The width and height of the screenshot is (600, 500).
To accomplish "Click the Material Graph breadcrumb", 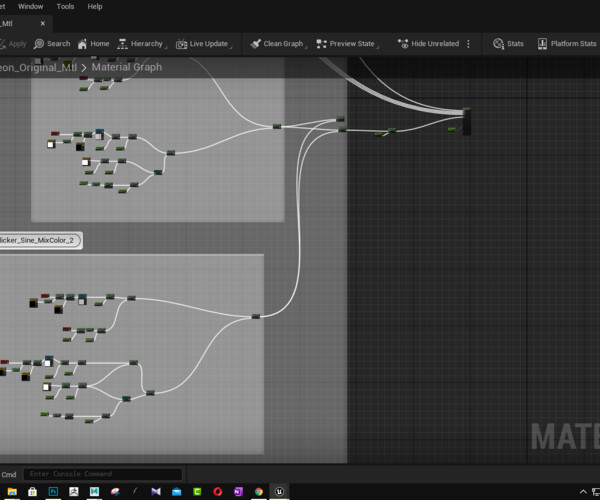I will (127, 67).
